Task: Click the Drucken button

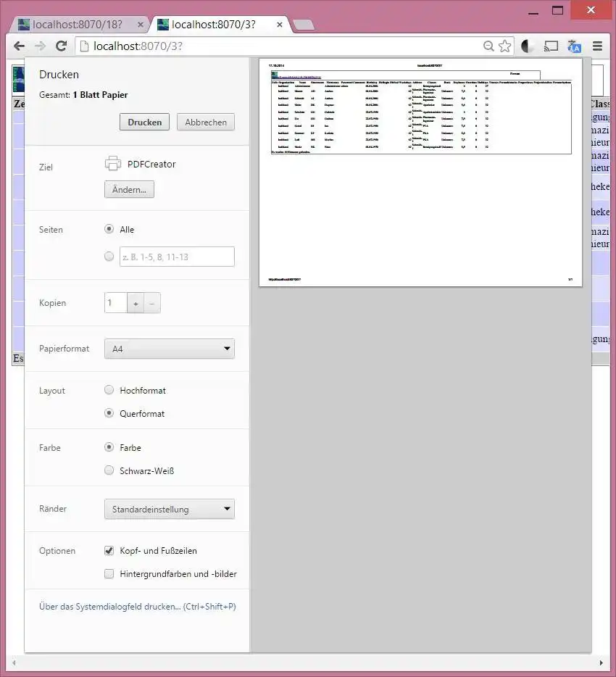Action: click(x=145, y=122)
